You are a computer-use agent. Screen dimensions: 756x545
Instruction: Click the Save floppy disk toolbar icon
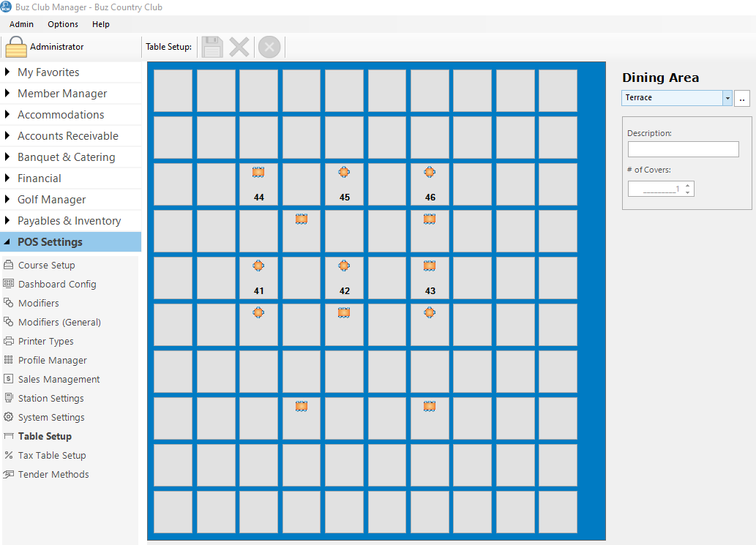(x=212, y=48)
